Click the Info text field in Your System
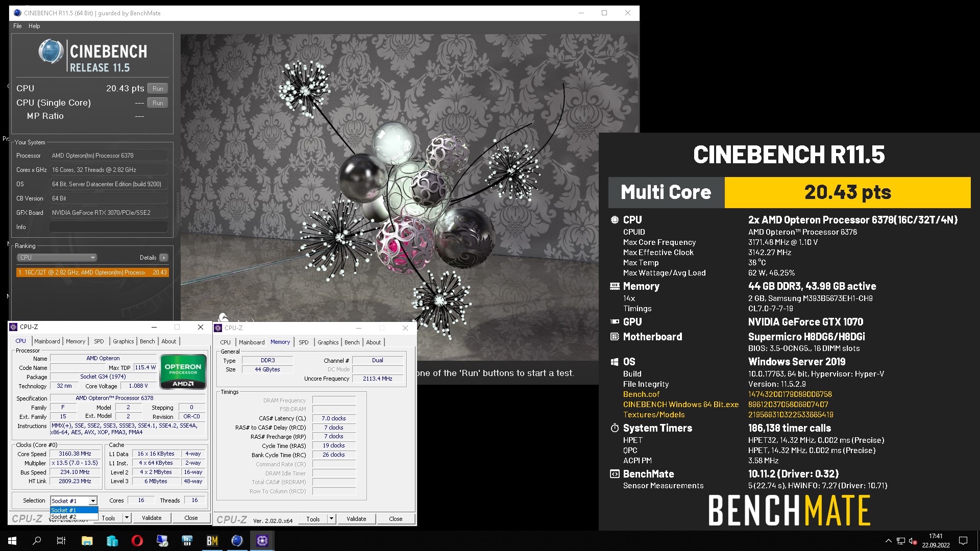 click(109, 227)
